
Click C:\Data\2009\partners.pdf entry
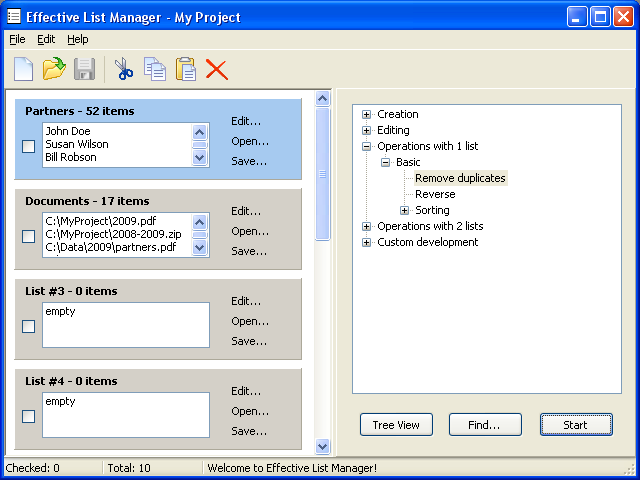click(x=111, y=247)
